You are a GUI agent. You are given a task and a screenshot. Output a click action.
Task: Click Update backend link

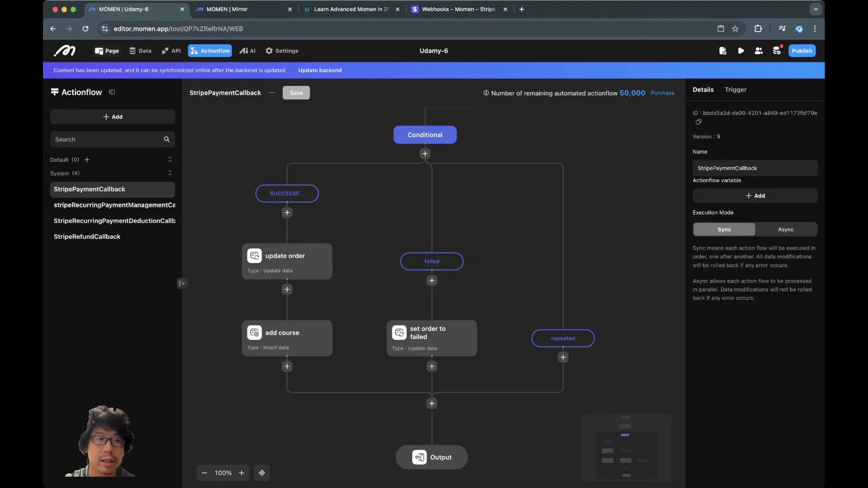[x=320, y=70]
